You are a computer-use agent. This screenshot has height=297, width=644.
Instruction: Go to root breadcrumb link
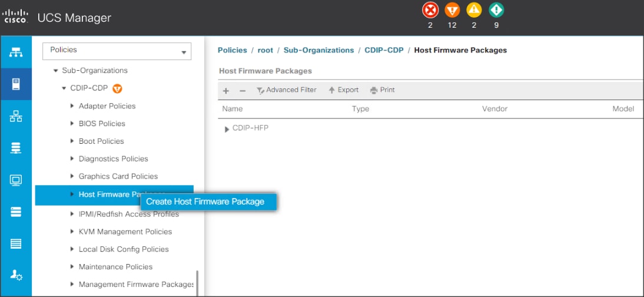(265, 50)
